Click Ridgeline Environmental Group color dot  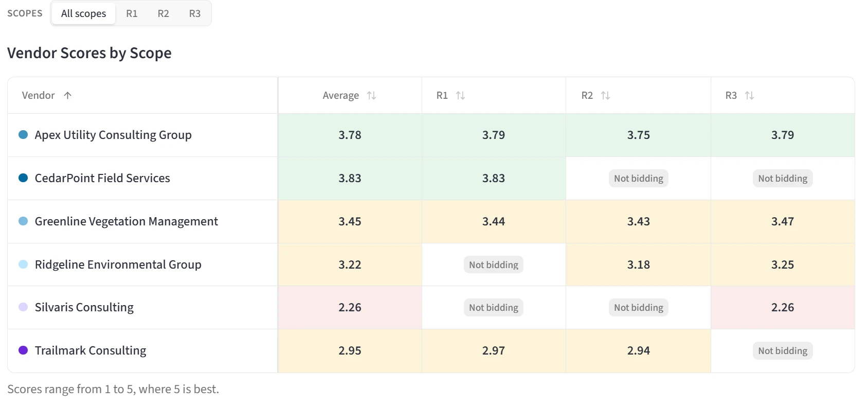click(x=23, y=264)
